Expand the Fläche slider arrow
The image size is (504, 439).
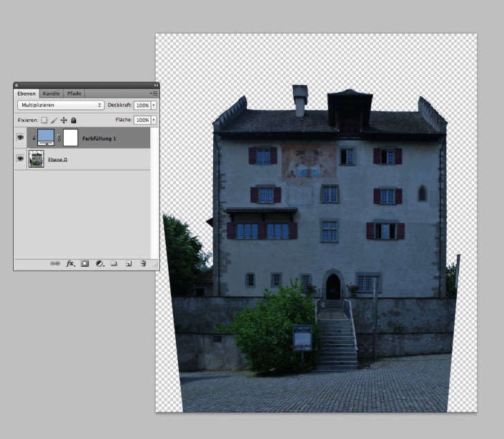pos(154,120)
